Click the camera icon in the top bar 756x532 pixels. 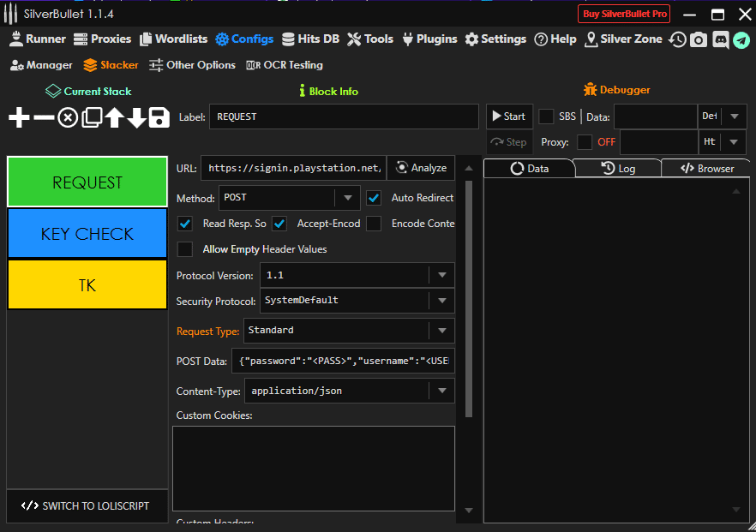pyautogui.click(x=699, y=39)
